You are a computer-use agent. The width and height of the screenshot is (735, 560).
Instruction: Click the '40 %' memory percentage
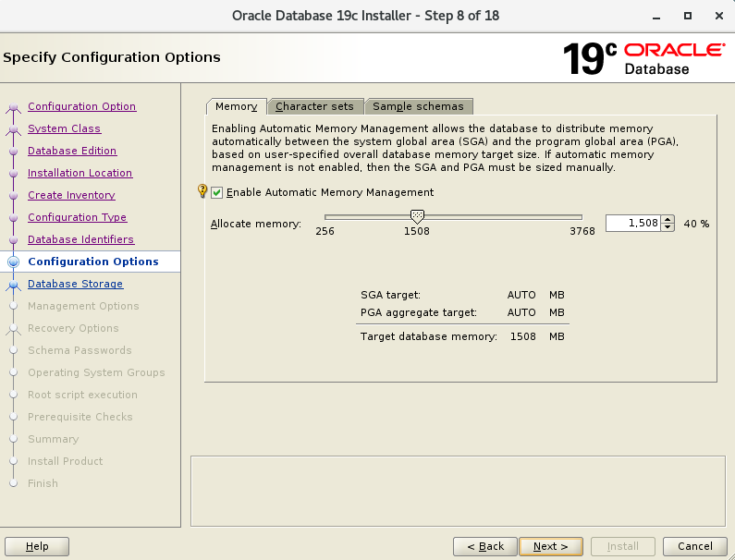point(696,224)
